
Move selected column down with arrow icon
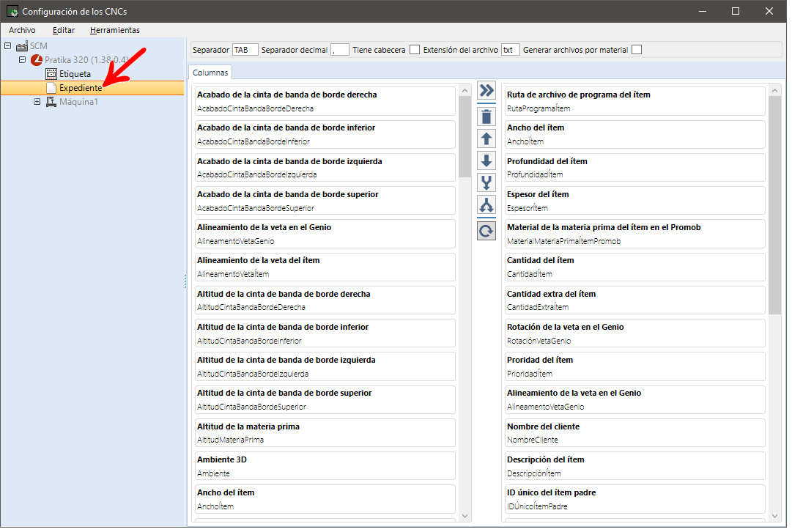pos(486,160)
